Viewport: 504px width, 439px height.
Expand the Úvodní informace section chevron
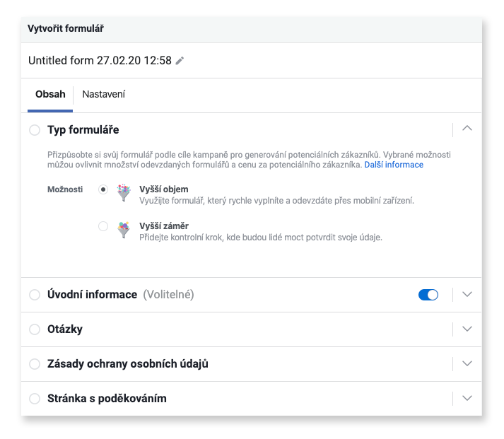tap(467, 294)
